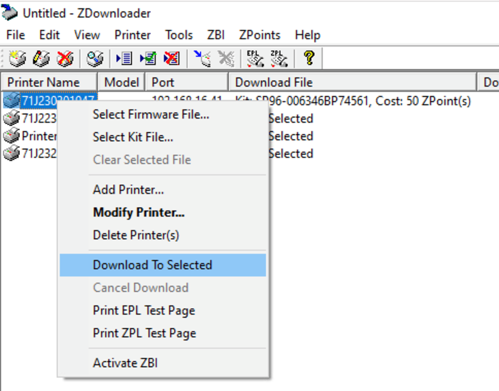Select the printer row starting with 71J232
This screenshot has height=391, width=499.
(39, 153)
